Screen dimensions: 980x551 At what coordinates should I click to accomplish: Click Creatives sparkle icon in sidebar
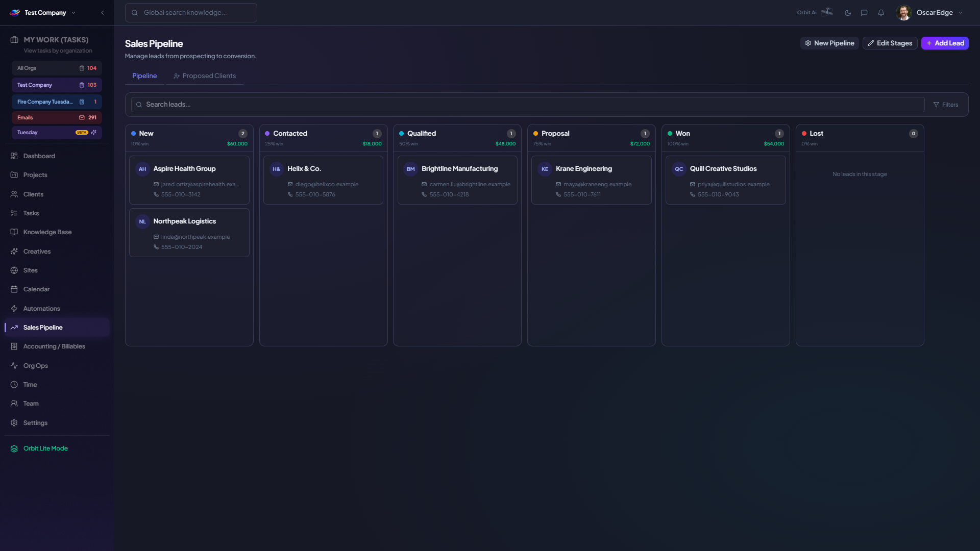(14, 252)
